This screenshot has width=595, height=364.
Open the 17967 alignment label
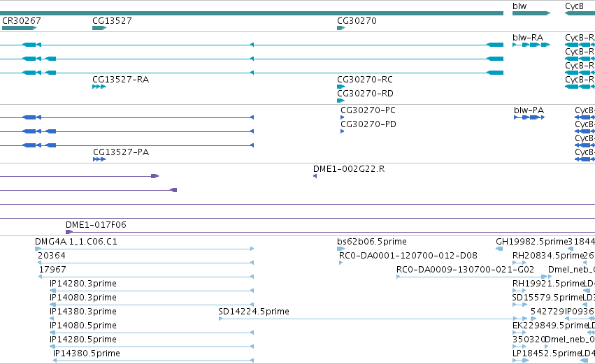click(52, 270)
